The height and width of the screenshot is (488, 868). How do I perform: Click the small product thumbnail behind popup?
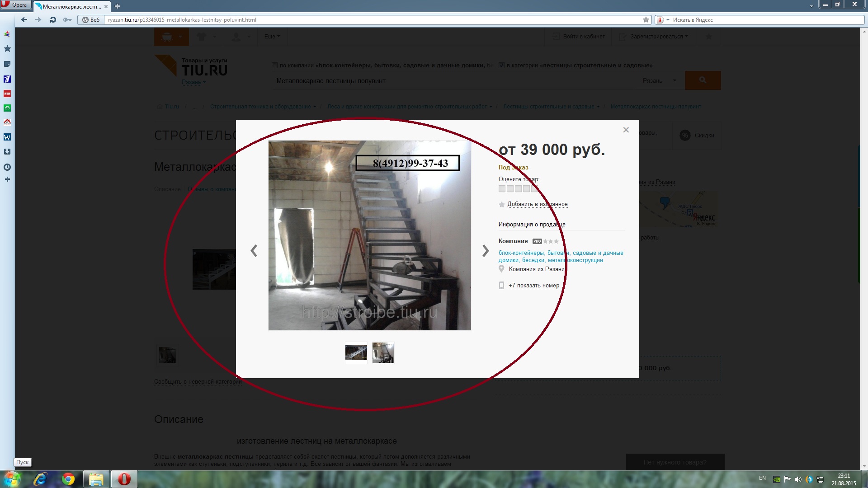coord(167,355)
